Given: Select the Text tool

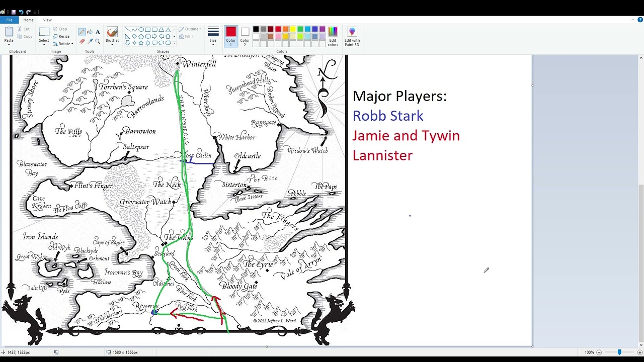Looking at the screenshot, I should tap(98, 32).
